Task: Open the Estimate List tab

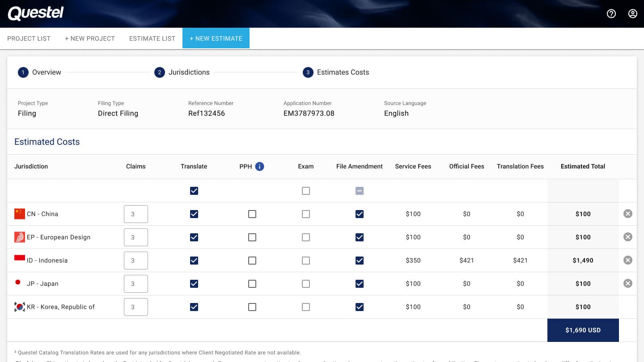Action: tap(152, 38)
